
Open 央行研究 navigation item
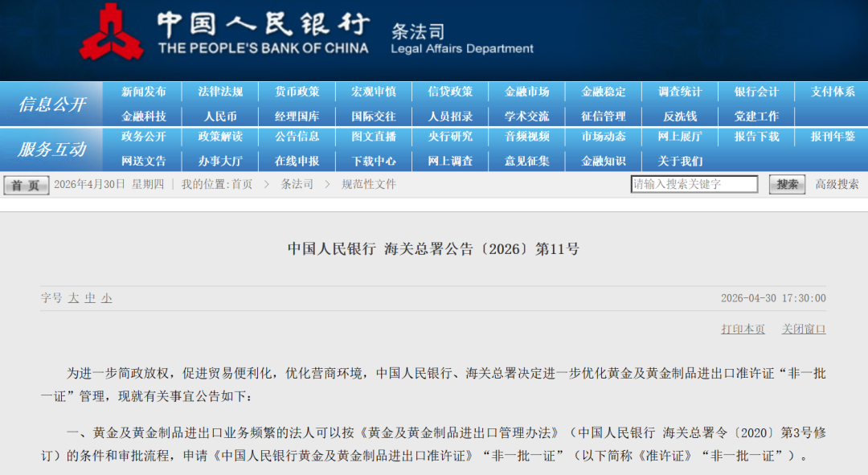point(450,137)
